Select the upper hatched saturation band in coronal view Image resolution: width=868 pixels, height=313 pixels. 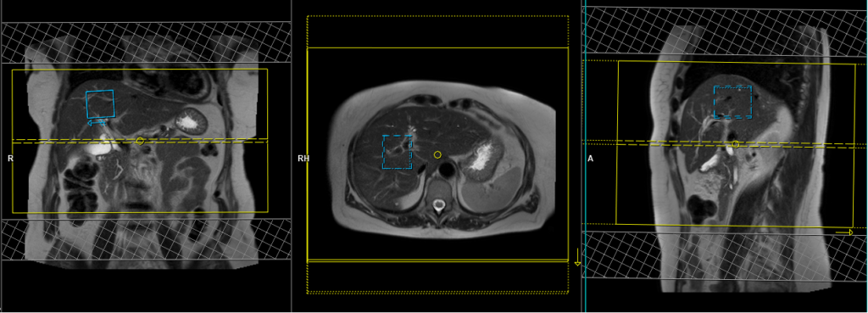tap(146, 42)
